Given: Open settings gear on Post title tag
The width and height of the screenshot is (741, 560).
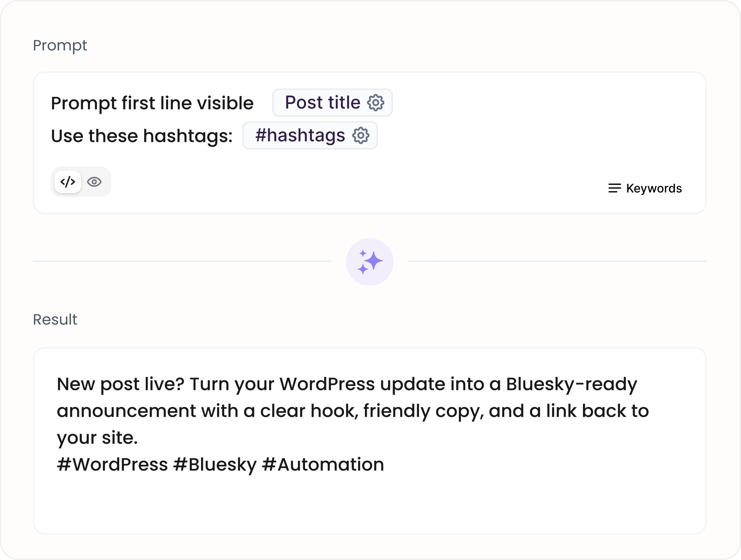Looking at the screenshot, I should tap(375, 102).
